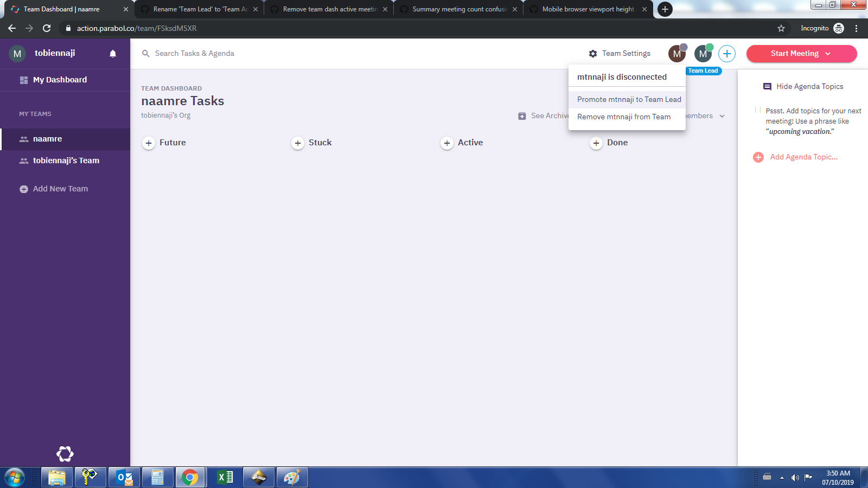Select 'Promote mtnnaji to Team Lead' menu entry
The width and height of the screenshot is (868, 488).
(x=629, y=99)
